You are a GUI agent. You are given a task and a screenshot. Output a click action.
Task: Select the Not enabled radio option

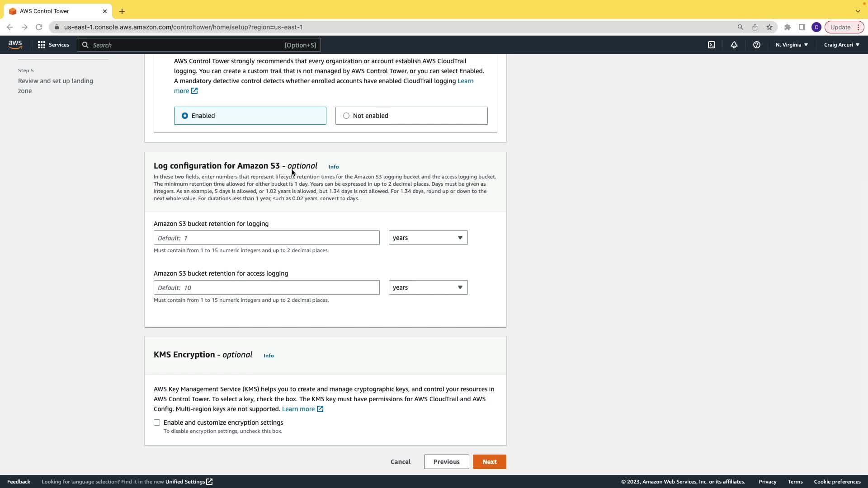(346, 116)
